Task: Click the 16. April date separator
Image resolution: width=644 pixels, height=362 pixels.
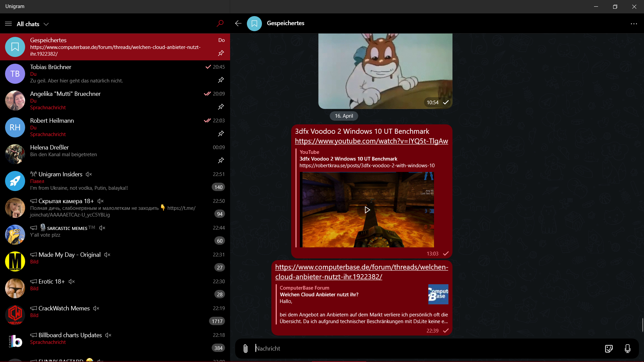Action: point(344,116)
